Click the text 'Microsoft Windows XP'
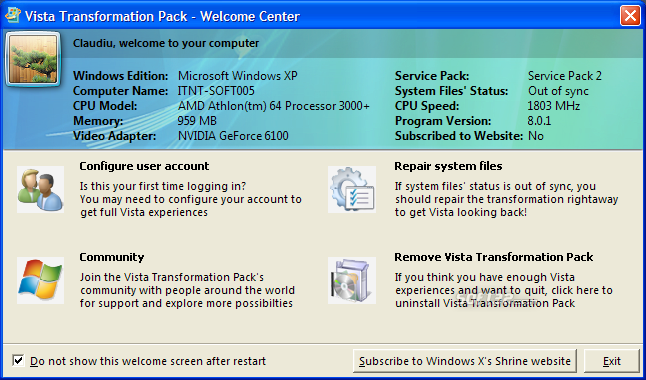Image resolution: width=646 pixels, height=380 pixels. (238, 76)
